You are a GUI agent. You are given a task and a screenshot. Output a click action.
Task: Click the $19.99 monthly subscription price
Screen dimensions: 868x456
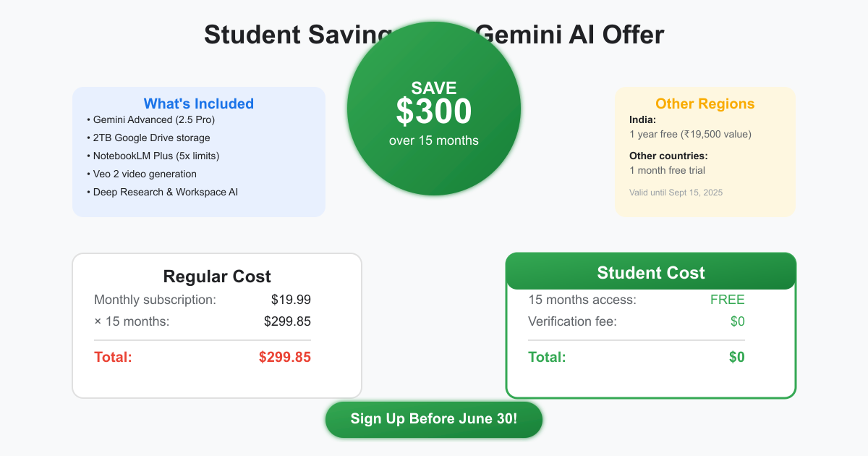[x=291, y=300]
